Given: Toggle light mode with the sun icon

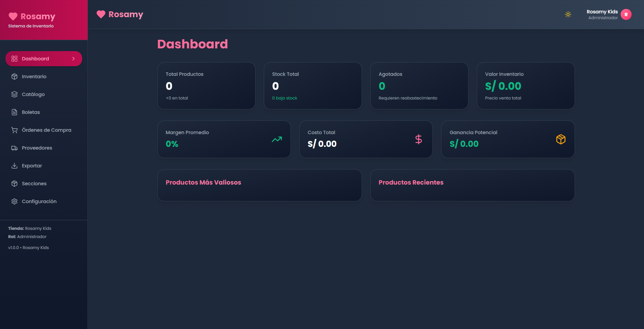Looking at the screenshot, I should [x=568, y=14].
